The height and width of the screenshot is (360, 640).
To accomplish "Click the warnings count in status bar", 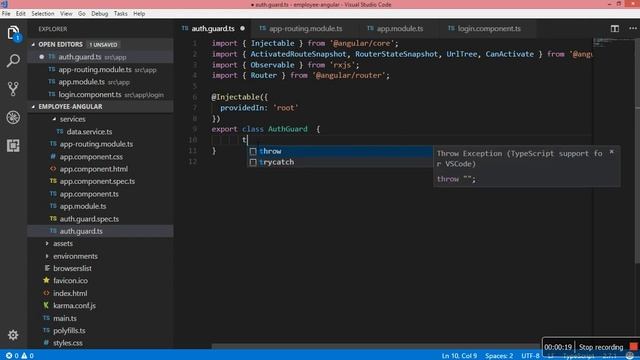I will (x=28, y=356).
